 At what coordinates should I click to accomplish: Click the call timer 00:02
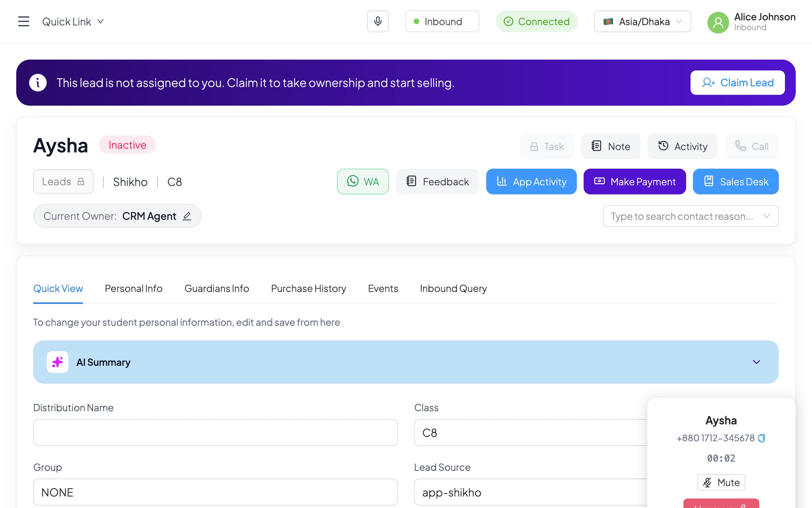pyautogui.click(x=721, y=458)
